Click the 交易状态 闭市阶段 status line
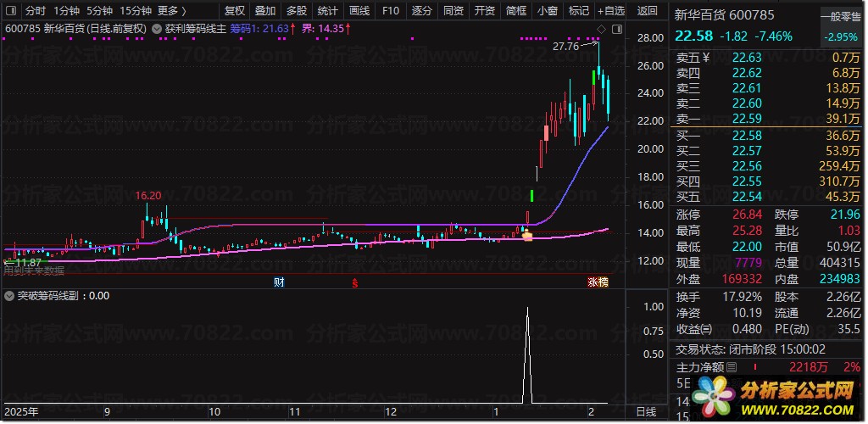868x424 pixels. pos(750,349)
